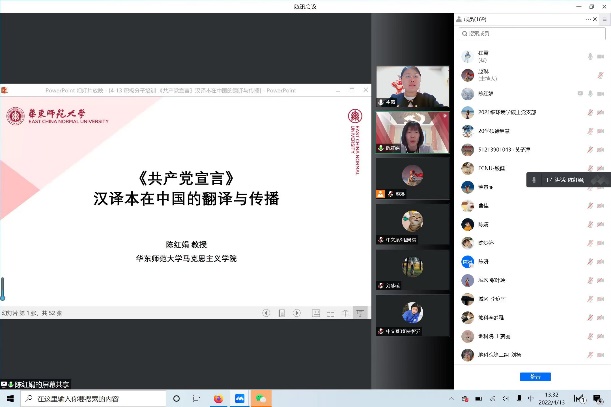Image resolution: width=611 pixels, height=407 pixels.
Task: Click screen-share icon in 陈红娟 participant row
Action: (580, 94)
